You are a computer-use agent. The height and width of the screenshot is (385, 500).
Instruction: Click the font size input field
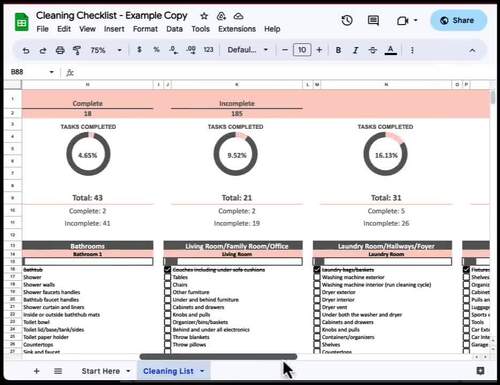tap(302, 50)
